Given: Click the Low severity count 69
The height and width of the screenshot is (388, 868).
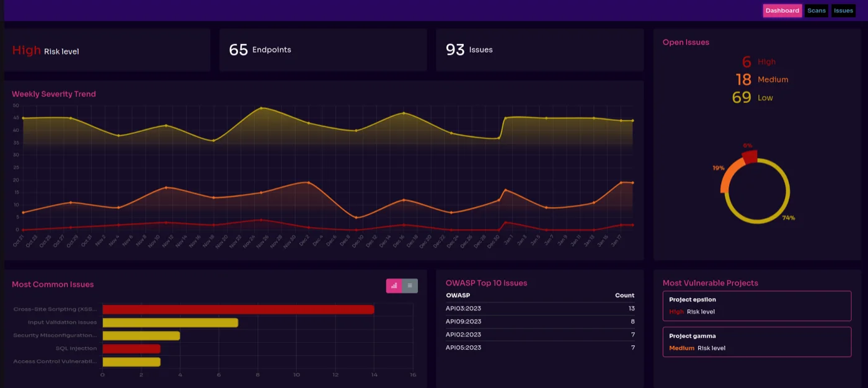Looking at the screenshot, I should [x=742, y=97].
